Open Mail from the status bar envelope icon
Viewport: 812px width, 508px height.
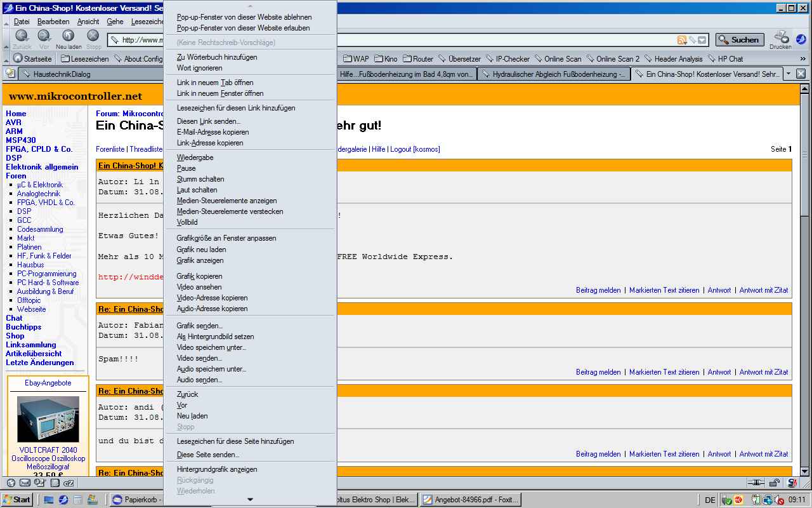26,483
